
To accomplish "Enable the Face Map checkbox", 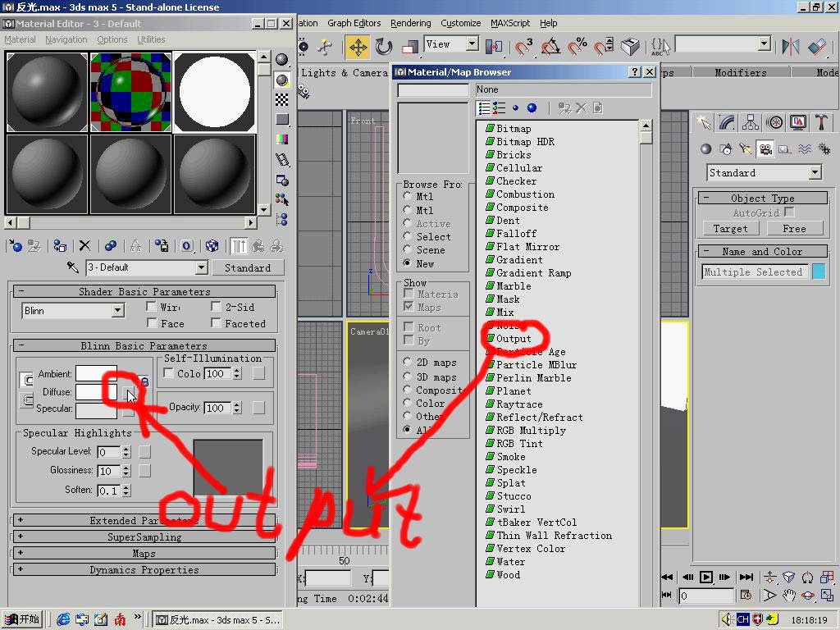I will point(152,323).
